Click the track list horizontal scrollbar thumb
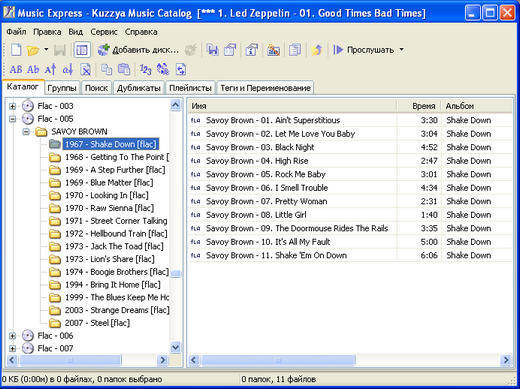The width and height of the screenshot is (520, 389). 278,360
